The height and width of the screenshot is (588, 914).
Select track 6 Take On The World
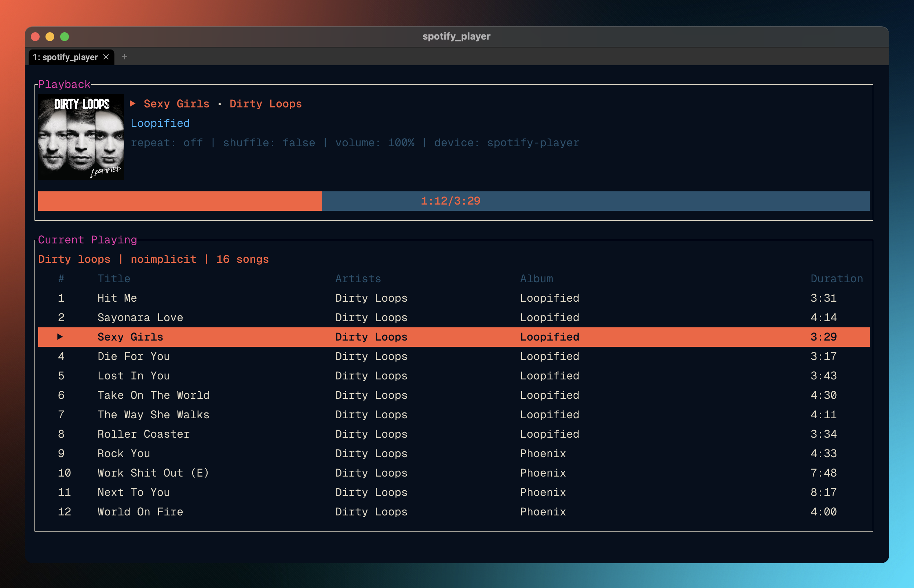coord(153,395)
